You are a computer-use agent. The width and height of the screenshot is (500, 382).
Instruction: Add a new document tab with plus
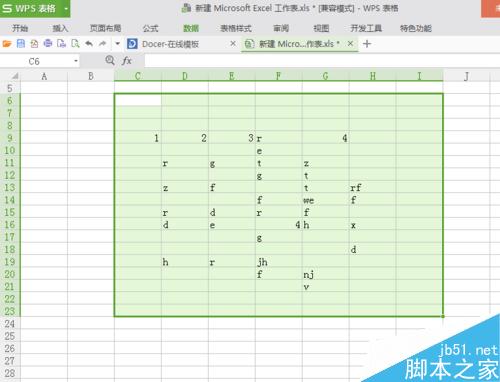pyautogui.click(x=367, y=44)
